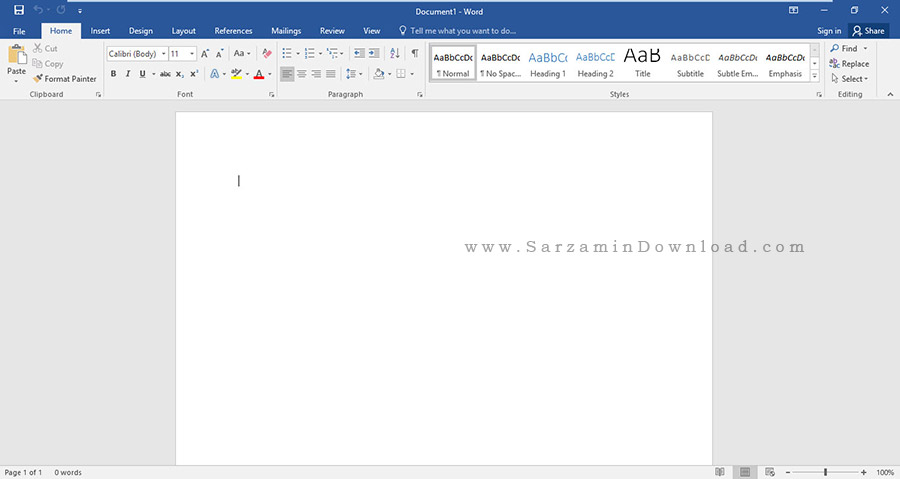Click the Cut scissors command

45,48
